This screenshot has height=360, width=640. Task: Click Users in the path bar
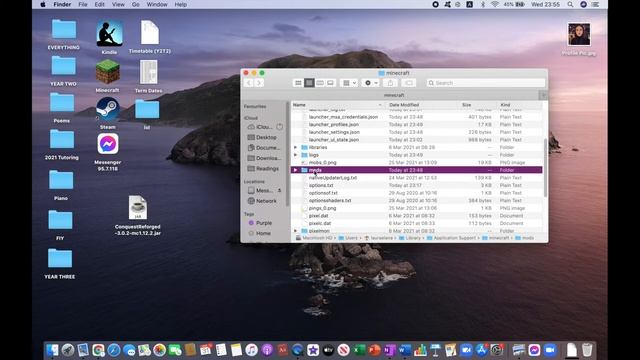point(348,238)
